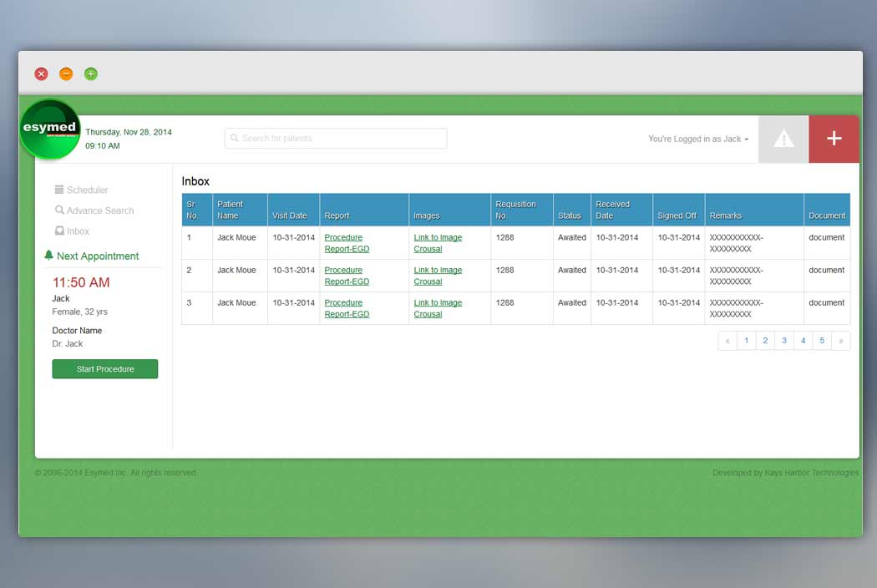Open Procedure Report-EGD link in row 2
877x588 pixels.
tap(347, 276)
